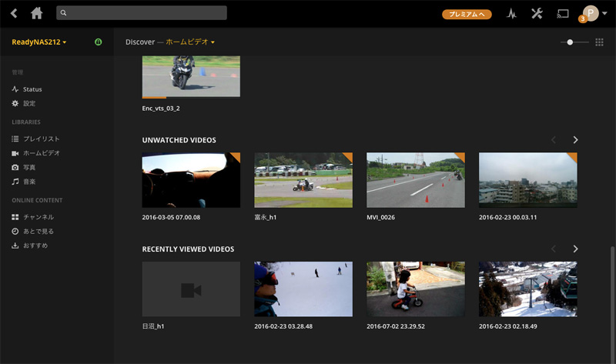Open the settings wrench and screwdriver icon
Viewport: 616px width, 364px height.
click(537, 13)
